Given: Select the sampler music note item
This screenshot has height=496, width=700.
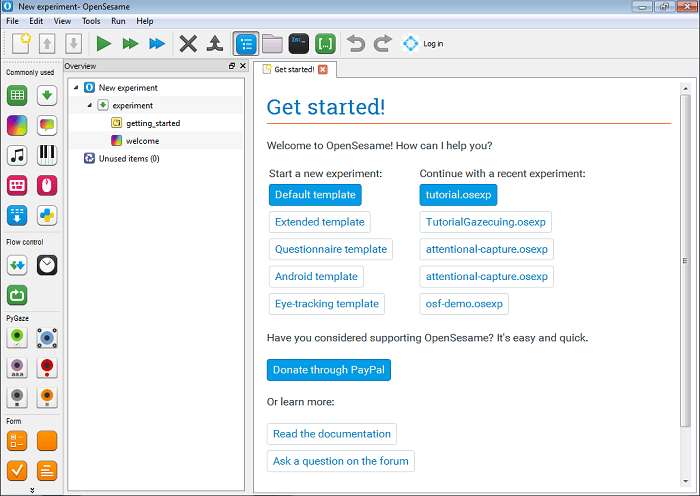Looking at the screenshot, I should tap(17, 155).
